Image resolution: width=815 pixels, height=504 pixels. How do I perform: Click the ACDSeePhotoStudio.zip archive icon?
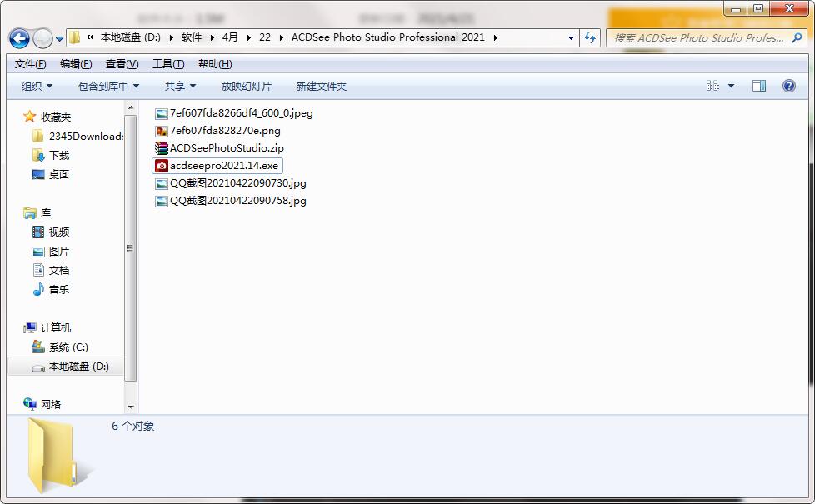coord(162,148)
